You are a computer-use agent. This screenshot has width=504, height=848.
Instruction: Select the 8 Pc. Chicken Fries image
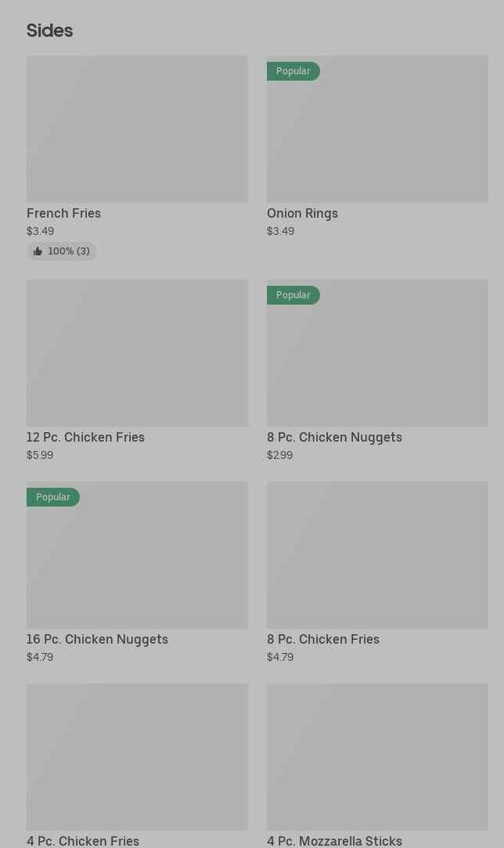coord(377,555)
